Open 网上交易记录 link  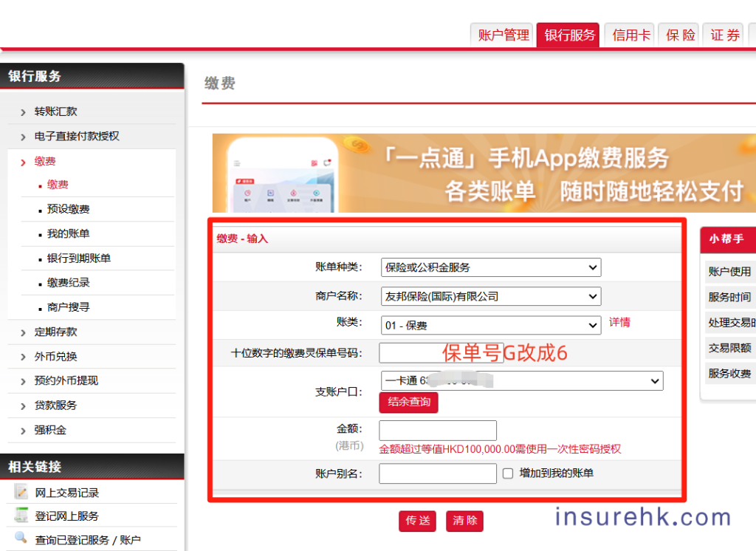tap(66, 493)
